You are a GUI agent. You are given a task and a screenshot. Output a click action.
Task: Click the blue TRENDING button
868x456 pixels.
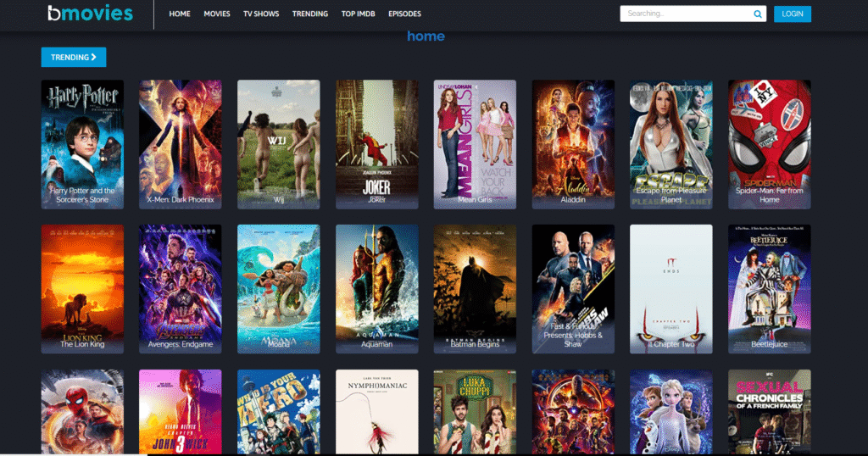74,57
